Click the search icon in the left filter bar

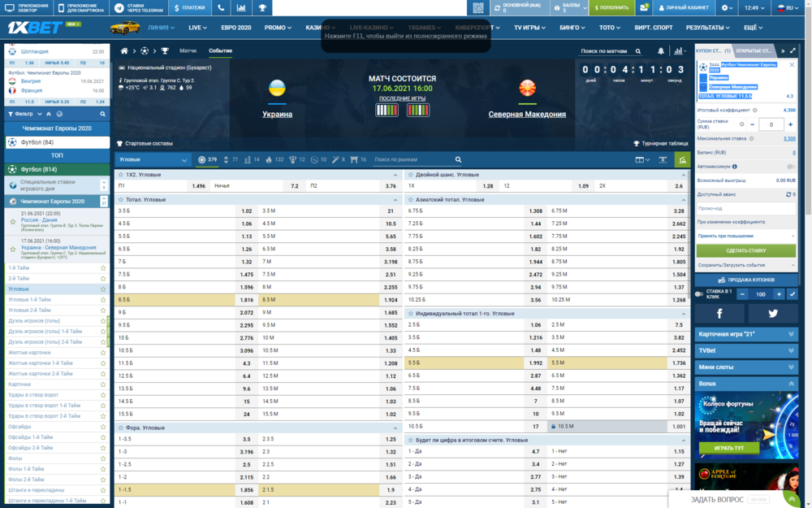pyautogui.click(x=102, y=114)
